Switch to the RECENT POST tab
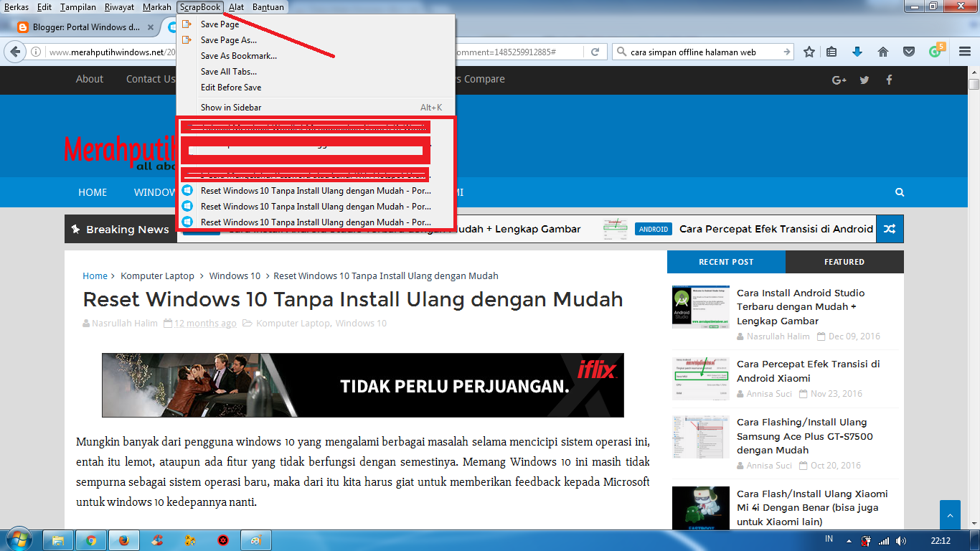This screenshot has width=980, height=551. [726, 262]
